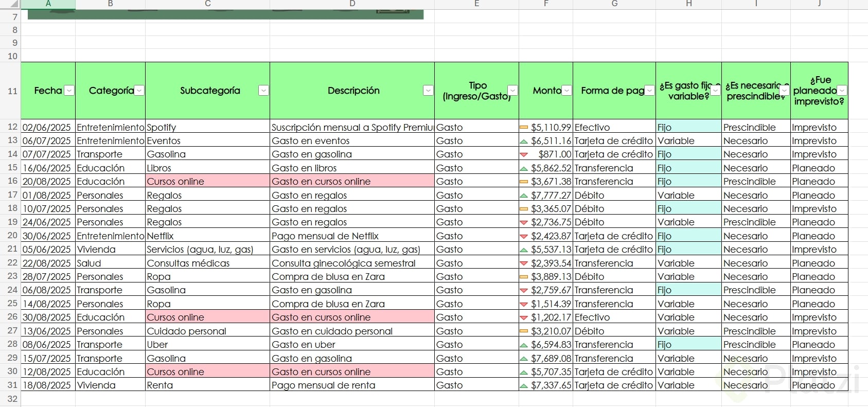Click the green up arrow icon for $6,511.16
The height and width of the screenshot is (407, 868).
click(x=524, y=141)
